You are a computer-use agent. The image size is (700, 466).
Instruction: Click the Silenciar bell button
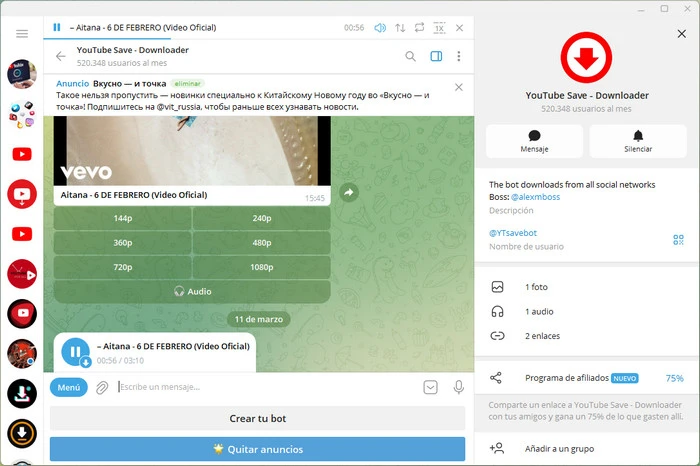(x=638, y=141)
